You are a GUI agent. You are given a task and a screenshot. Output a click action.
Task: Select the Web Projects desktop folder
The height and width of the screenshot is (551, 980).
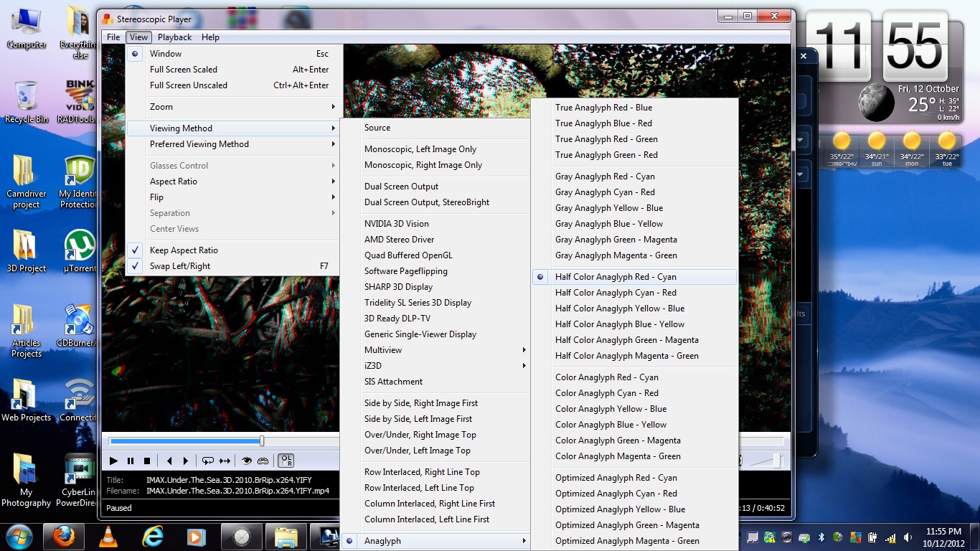(x=26, y=400)
